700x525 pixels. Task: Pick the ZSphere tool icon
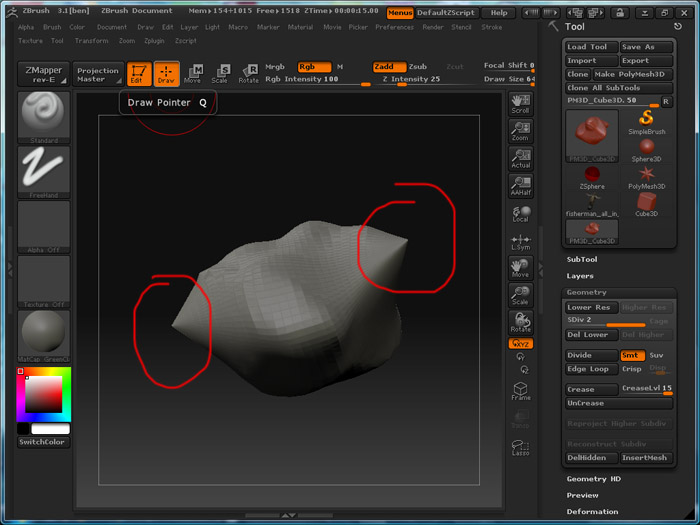click(592, 176)
